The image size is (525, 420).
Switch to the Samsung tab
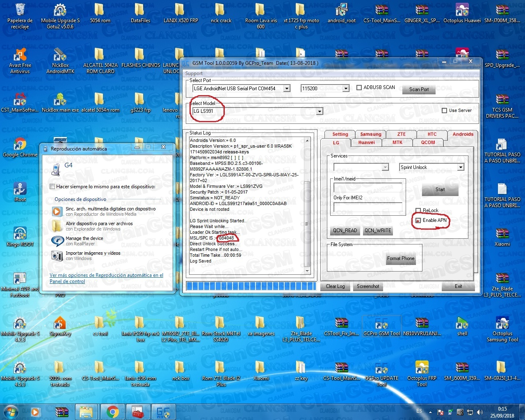(371, 134)
